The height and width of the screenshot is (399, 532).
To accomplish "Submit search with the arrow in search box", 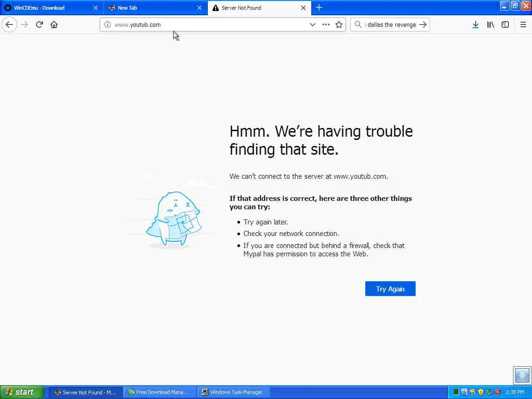I will (x=423, y=25).
